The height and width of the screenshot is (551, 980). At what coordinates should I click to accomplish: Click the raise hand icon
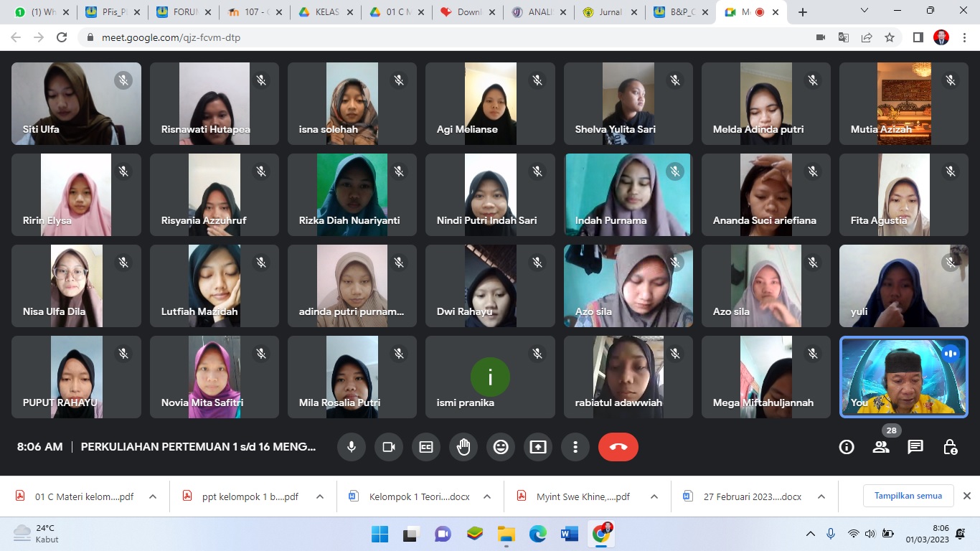[x=463, y=447]
